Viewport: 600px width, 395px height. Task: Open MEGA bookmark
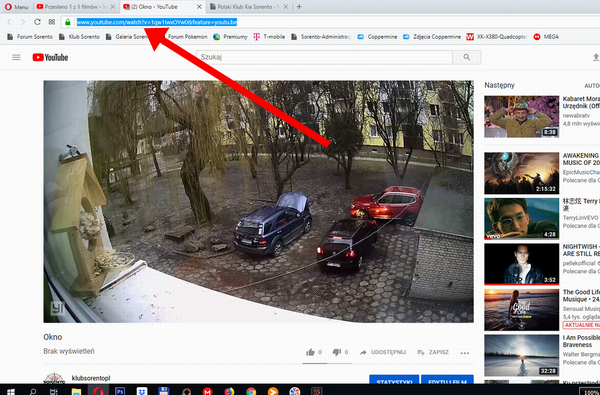546,37
